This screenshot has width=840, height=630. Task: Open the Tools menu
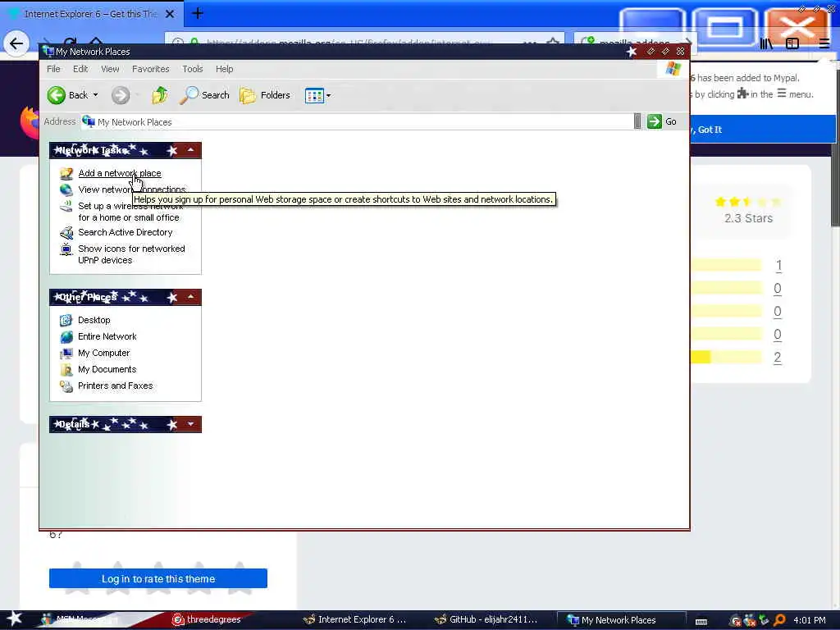[x=192, y=69]
